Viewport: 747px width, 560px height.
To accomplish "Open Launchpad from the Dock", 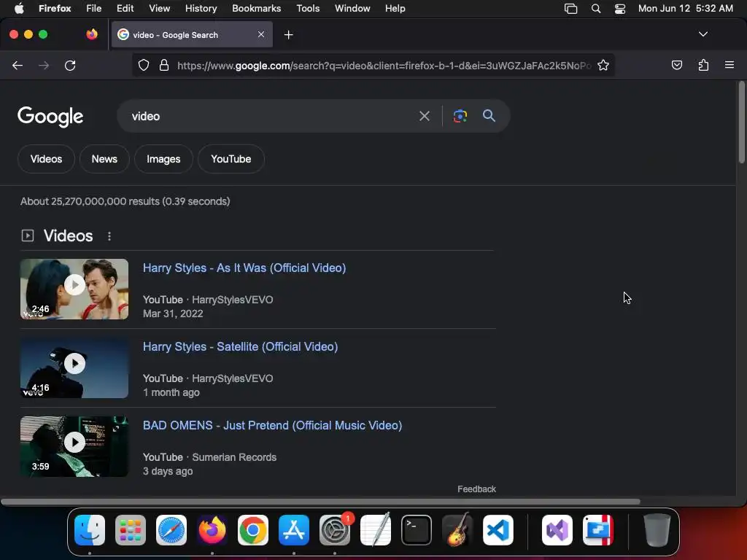I will pyautogui.click(x=131, y=530).
